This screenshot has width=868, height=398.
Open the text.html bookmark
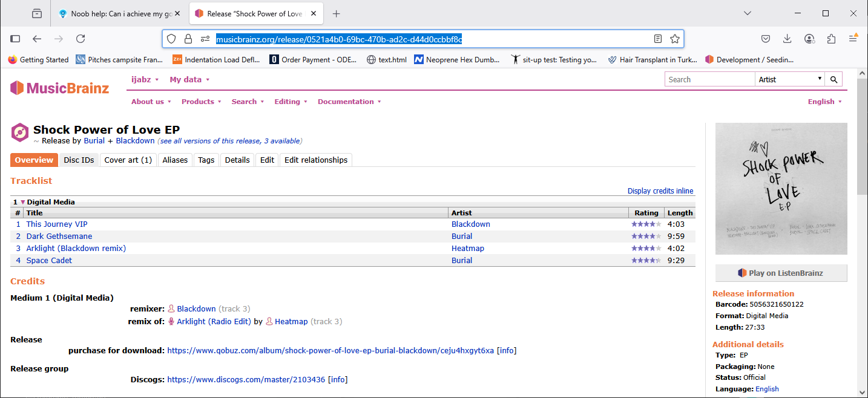(x=387, y=59)
